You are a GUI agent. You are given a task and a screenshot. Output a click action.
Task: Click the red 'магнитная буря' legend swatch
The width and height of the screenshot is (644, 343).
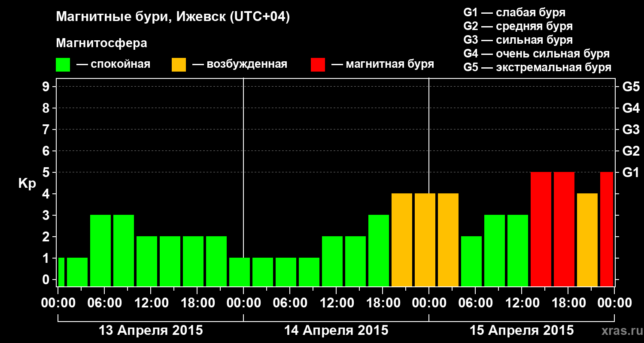click(318, 65)
